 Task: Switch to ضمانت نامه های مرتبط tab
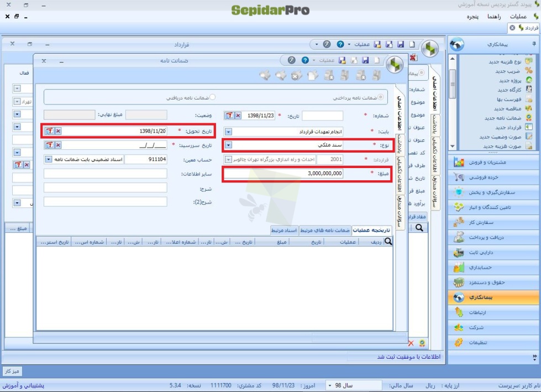[x=325, y=230]
